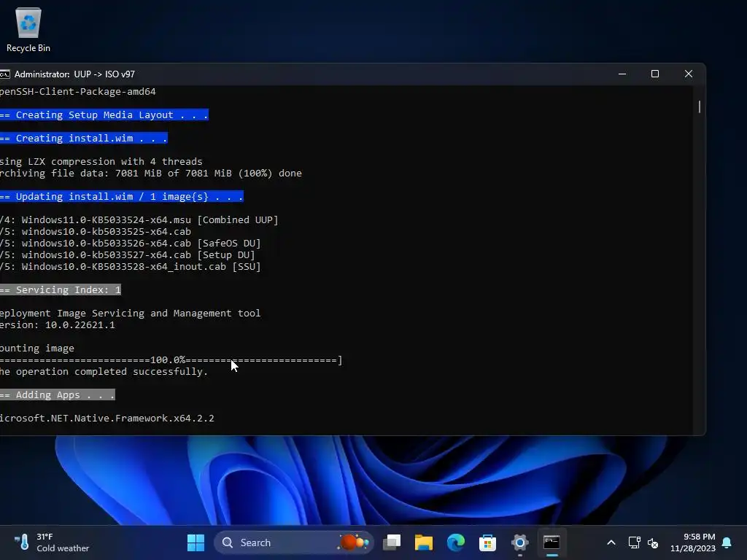Open Task View from taskbar
This screenshot has width=747, height=560.
click(x=392, y=542)
